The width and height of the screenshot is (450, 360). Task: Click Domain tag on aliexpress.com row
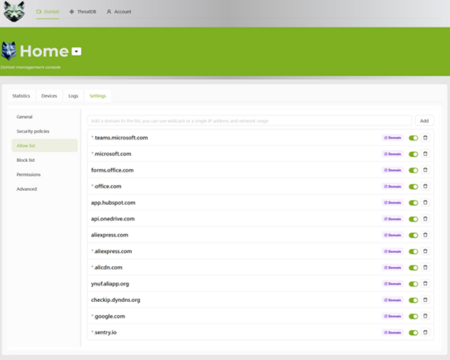tap(393, 235)
